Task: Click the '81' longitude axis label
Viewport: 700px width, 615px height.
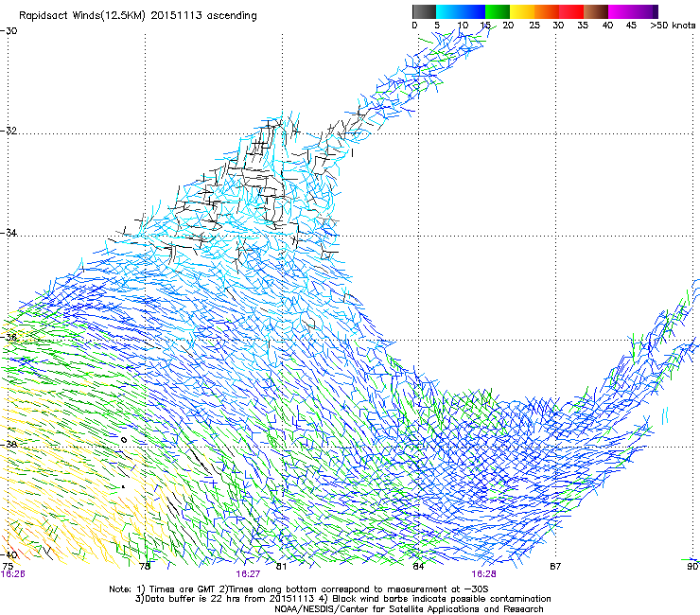Action: [x=281, y=567]
